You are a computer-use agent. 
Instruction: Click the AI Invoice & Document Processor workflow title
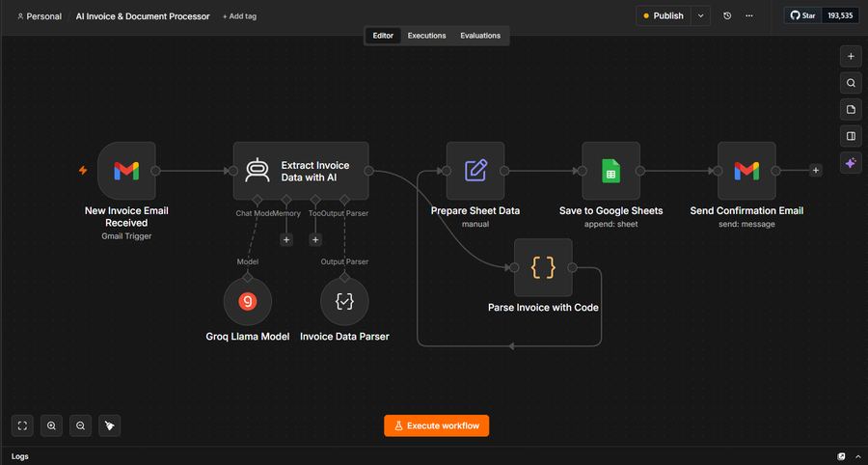pyautogui.click(x=143, y=16)
